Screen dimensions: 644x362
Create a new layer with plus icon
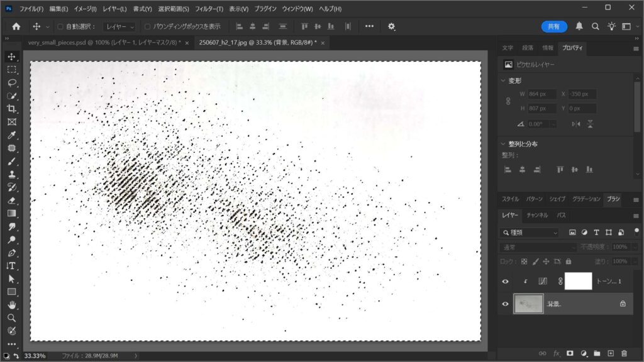(x=611, y=353)
